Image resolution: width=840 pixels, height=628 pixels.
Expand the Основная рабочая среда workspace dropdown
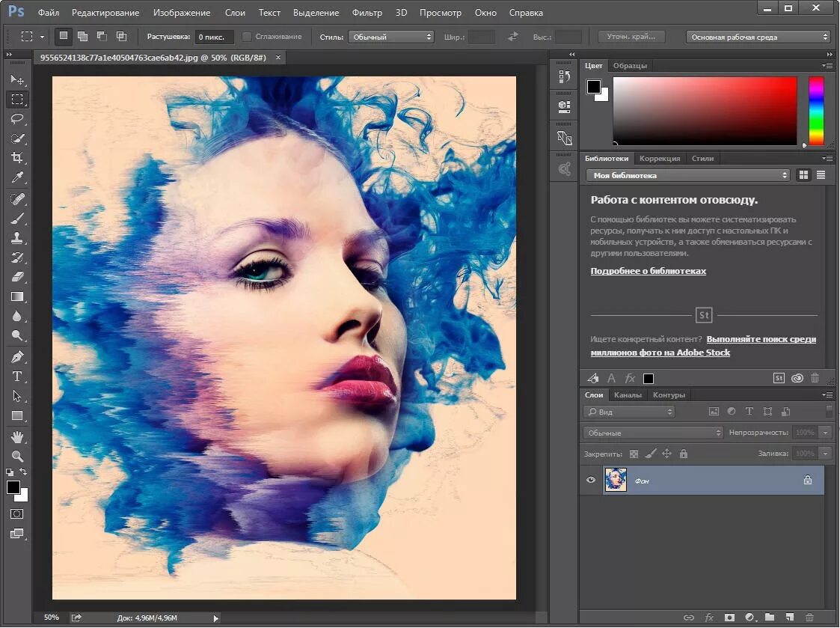pos(758,37)
